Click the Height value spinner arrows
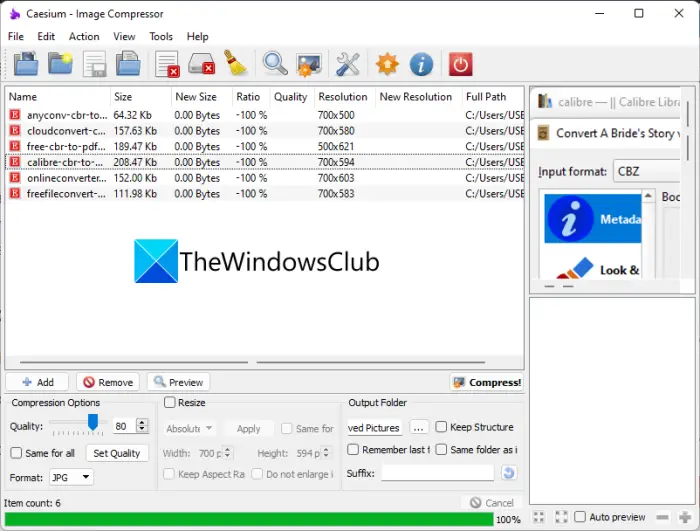 [326, 453]
